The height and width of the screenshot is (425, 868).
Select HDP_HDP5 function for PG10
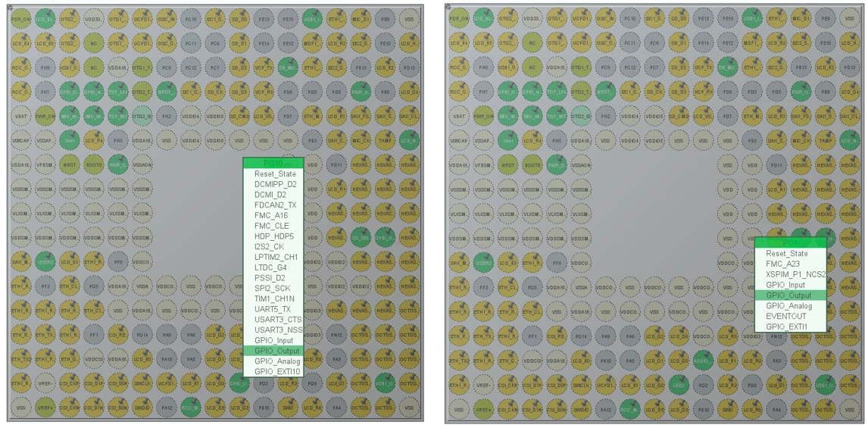point(273,236)
